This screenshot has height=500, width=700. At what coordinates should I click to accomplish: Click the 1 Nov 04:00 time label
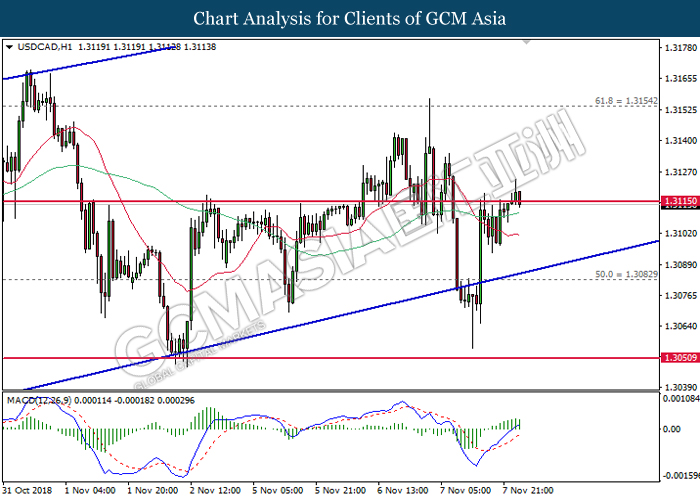(x=90, y=490)
